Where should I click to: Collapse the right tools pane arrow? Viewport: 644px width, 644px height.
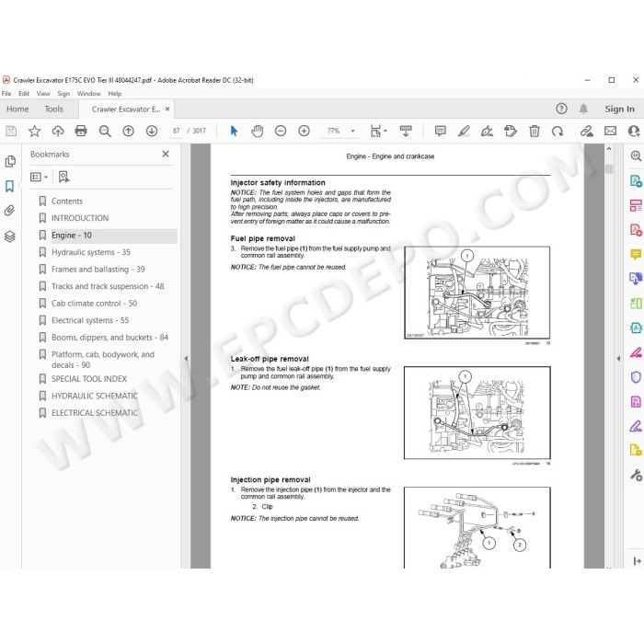pos(618,359)
